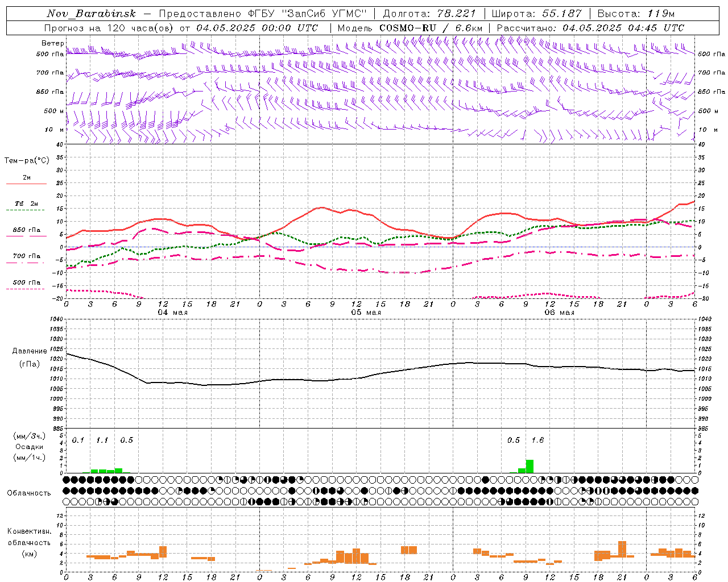Click the '1.1' precipitation amount value

[x=102, y=440]
